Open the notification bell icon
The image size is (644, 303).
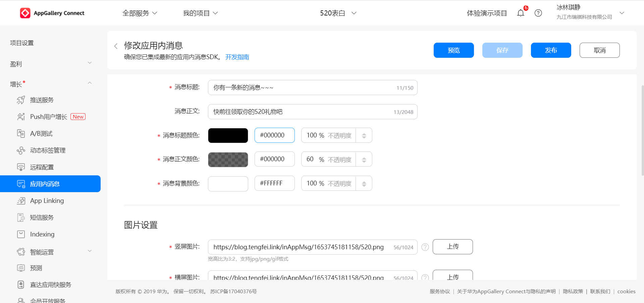521,13
